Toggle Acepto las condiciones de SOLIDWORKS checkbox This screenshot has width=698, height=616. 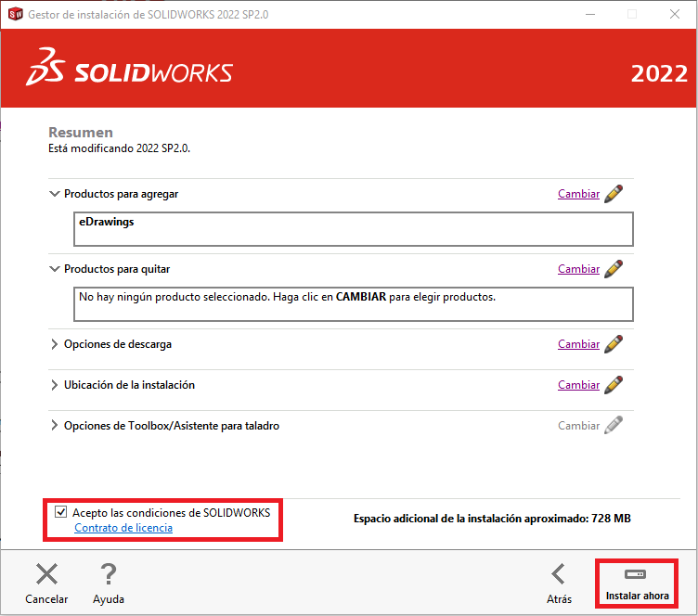click(x=61, y=512)
